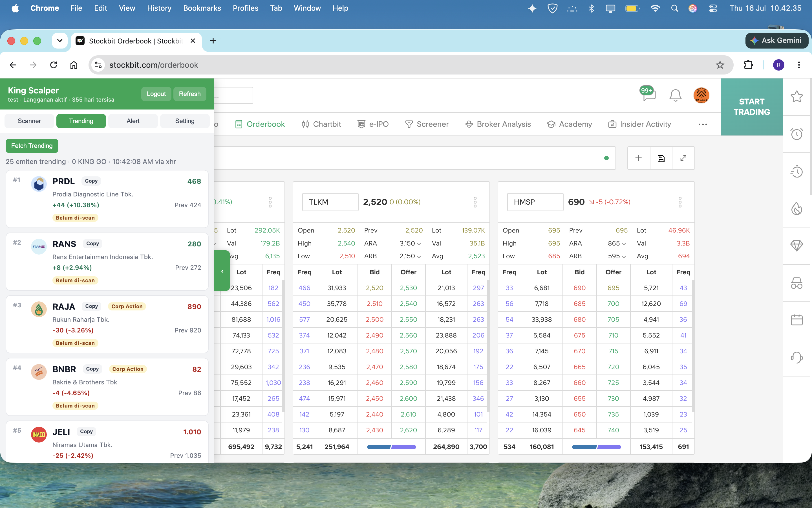This screenshot has width=812, height=508.
Task: Open Orderbook navigation tab
Action: [260, 124]
